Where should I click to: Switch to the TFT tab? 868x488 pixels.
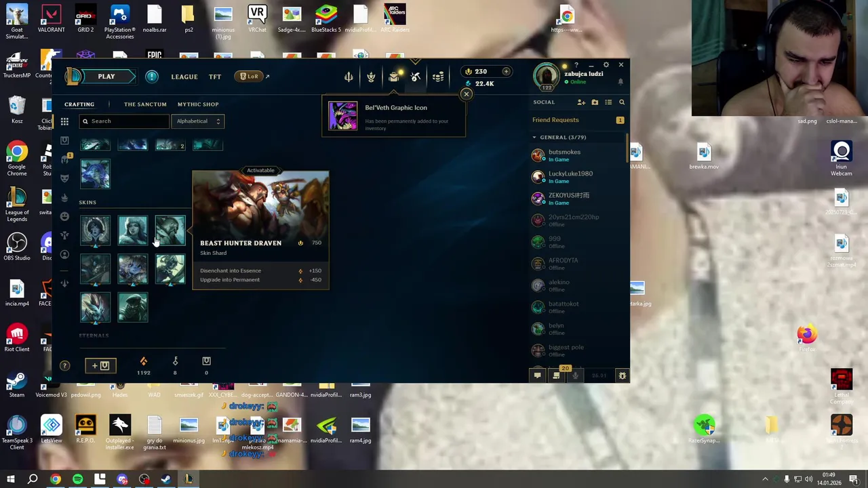215,77
